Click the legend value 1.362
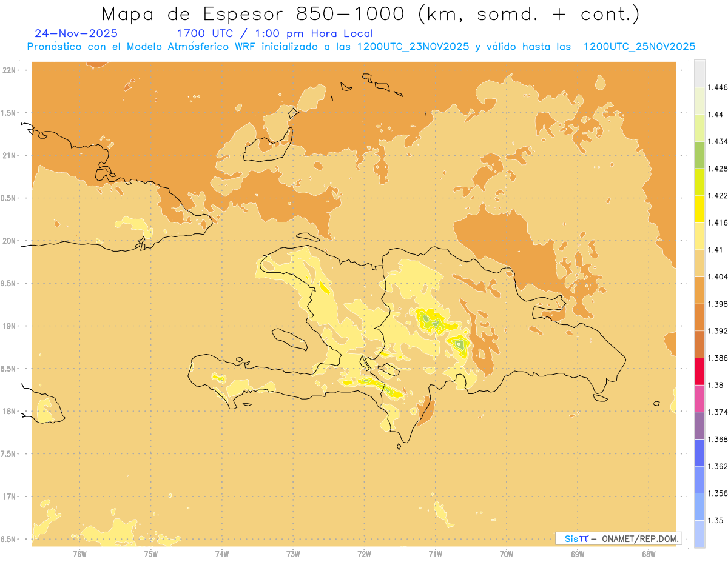The height and width of the screenshot is (562, 728). click(719, 466)
